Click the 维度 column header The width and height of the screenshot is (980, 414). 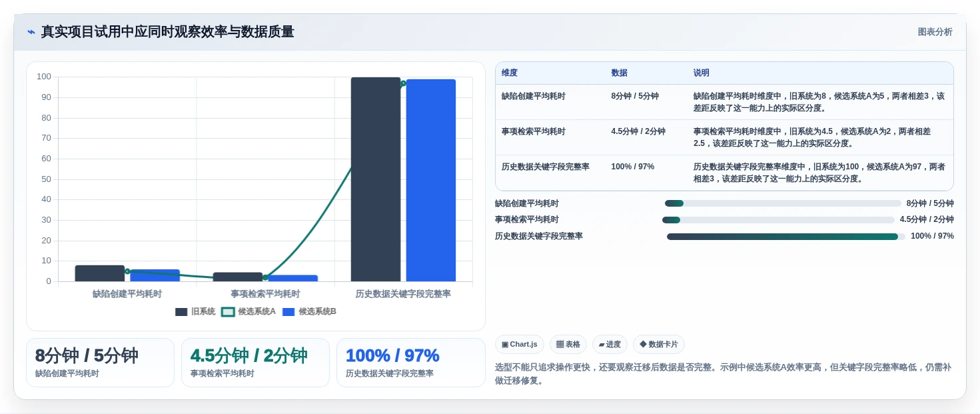point(510,73)
